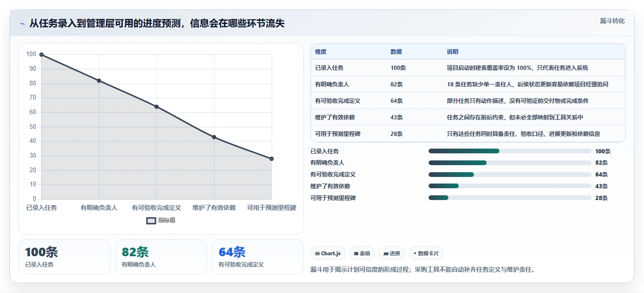Click the 漏斗转化 label in the header

[x=612, y=21]
